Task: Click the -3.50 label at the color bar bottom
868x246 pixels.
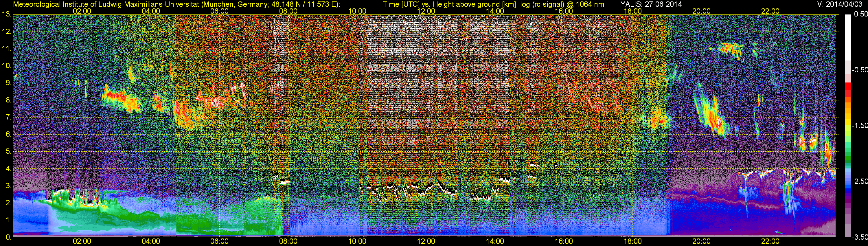Action: pyautogui.click(x=860, y=237)
